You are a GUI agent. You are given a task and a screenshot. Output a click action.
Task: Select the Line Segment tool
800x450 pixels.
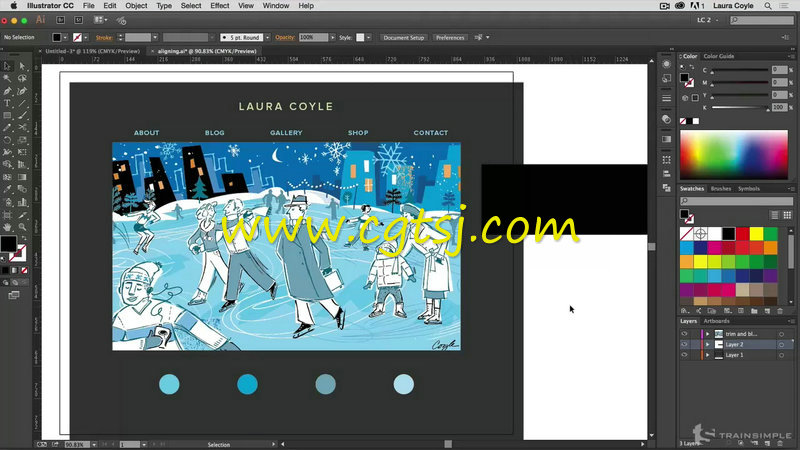coord(22,103)
